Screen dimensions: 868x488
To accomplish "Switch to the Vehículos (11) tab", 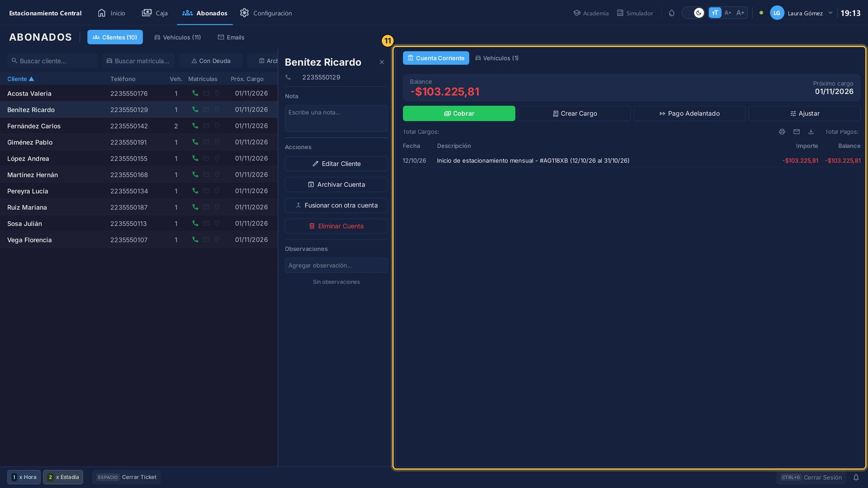I will point(177,37).
